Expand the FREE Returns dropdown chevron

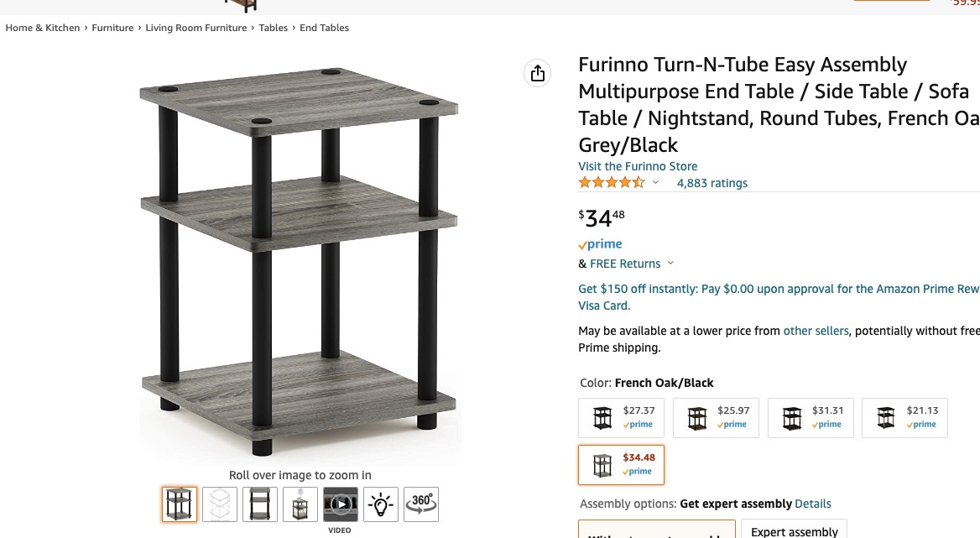point(670,264)
